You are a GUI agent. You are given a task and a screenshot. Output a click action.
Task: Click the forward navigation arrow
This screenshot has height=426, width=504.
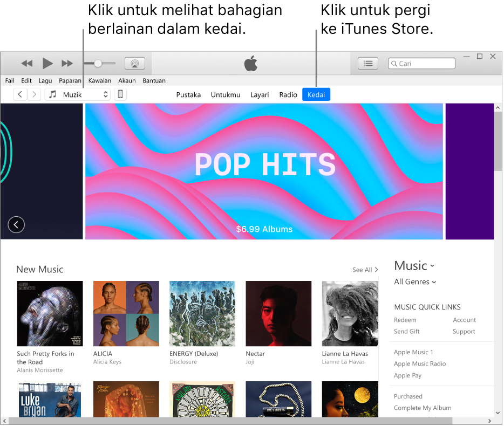(x=33, y=94)
